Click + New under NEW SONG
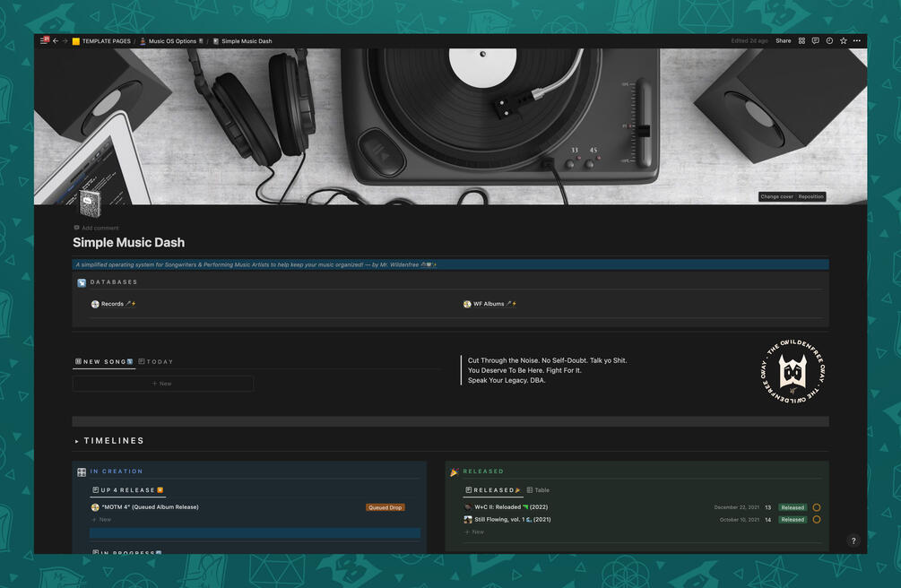This screenshot has height=588, width=901. coord(162,384)
